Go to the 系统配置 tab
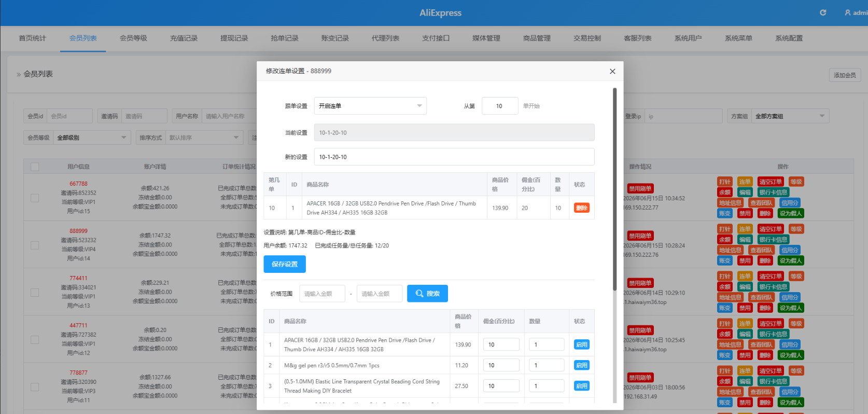Image resolution: width=868 pixels, height=414 pixels. point(789,38)
